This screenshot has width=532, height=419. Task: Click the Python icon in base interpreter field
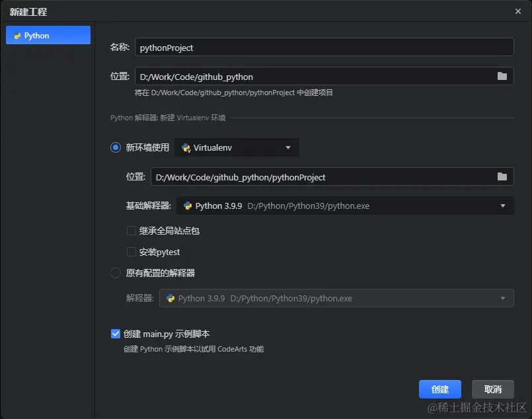pyautogui.click(x=187, y=206)
